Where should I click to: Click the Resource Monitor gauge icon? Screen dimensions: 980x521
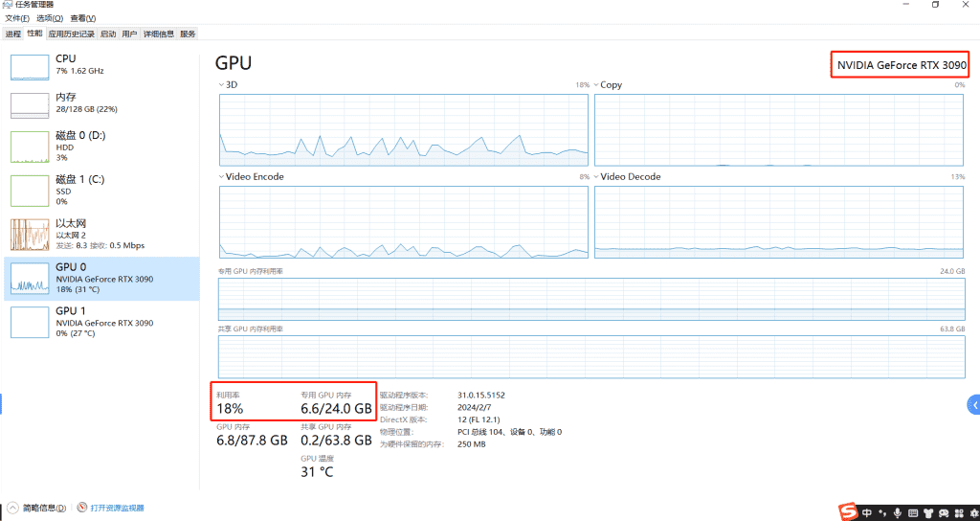[x=82, y=508]
